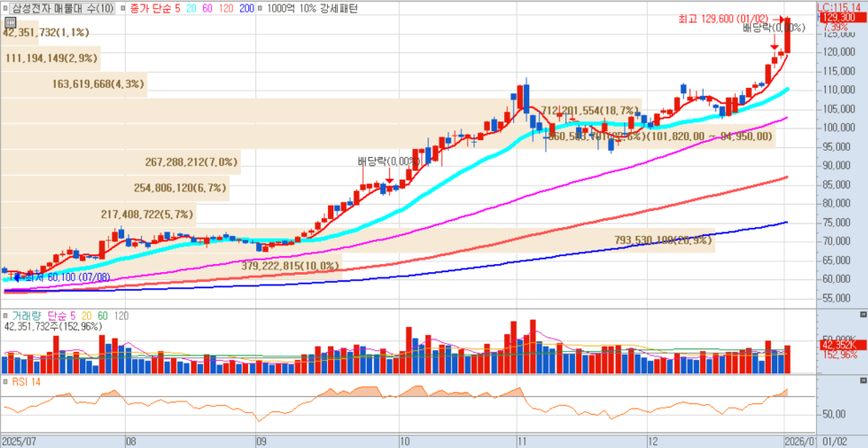The height and width of the screenshot is (448, 868).
Task: Click the 10 month marker on time axis
Action: (x=405, y=443)
